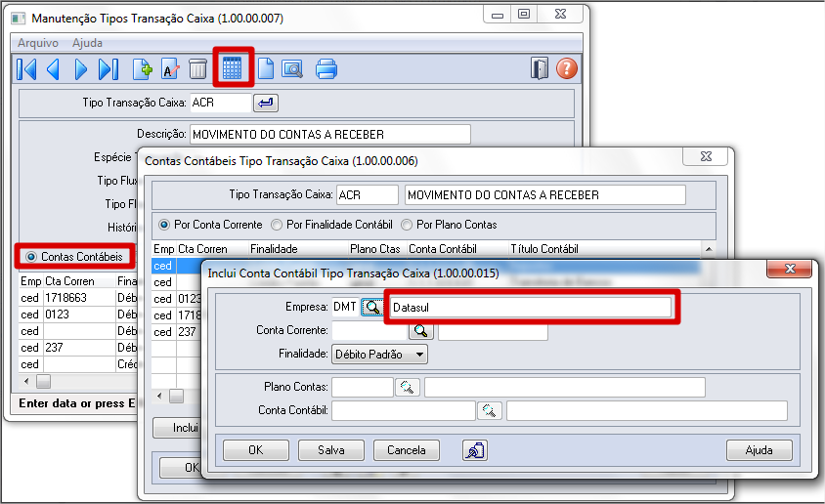Select row 1718663 in main grid
The height and width of the screenshot is (504, 825).
77,298
